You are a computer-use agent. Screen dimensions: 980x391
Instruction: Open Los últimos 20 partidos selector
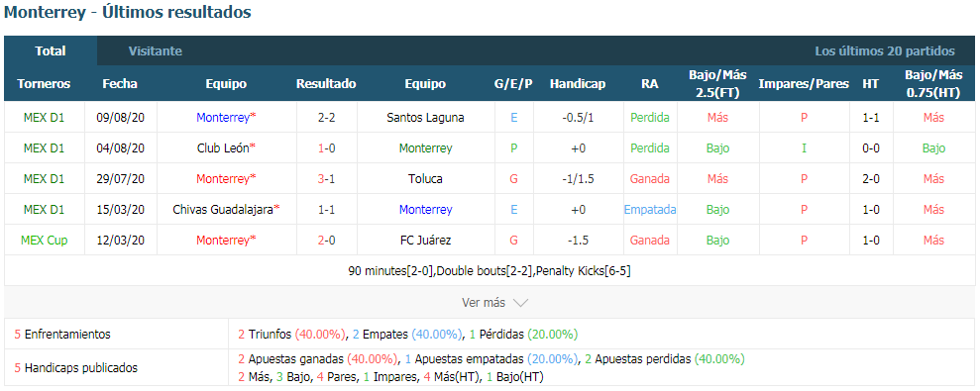click(884, 51)
